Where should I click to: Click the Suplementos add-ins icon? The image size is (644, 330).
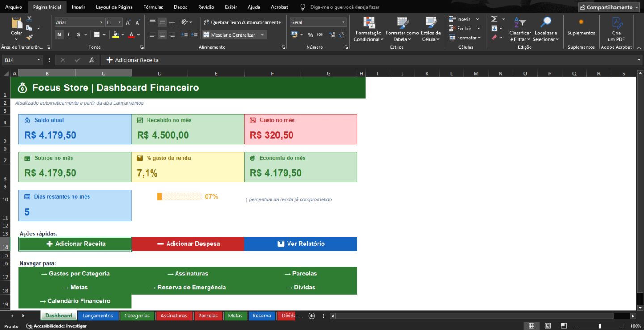(x=581, y=26)
